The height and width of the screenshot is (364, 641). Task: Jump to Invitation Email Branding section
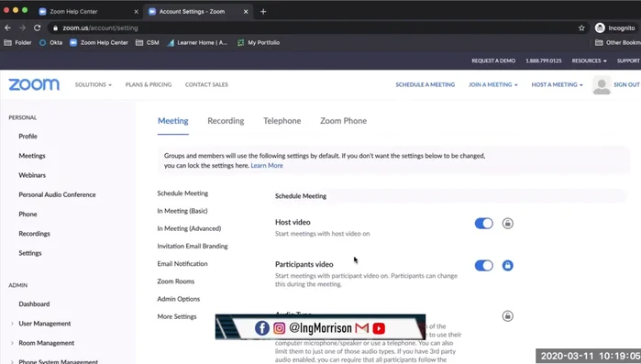[193, 246]
